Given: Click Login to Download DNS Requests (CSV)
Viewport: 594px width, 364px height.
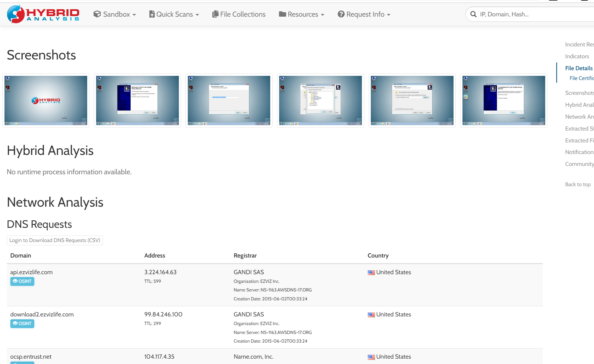Looking at the screenshot, I should tap(55, 240).
